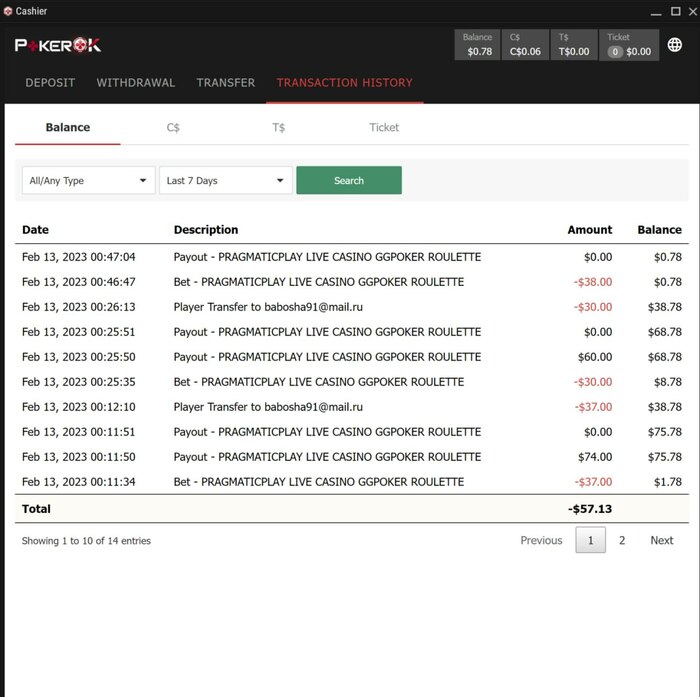Viewport: 700px width, 697px height.
Task: Click the Balance column header
Action: tap(659, 230)
